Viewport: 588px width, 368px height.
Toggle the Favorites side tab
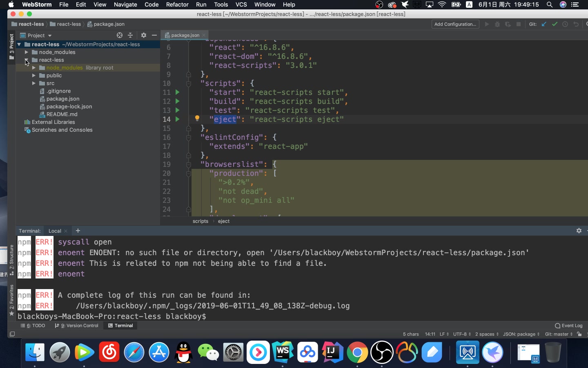[x=11, y=300]
